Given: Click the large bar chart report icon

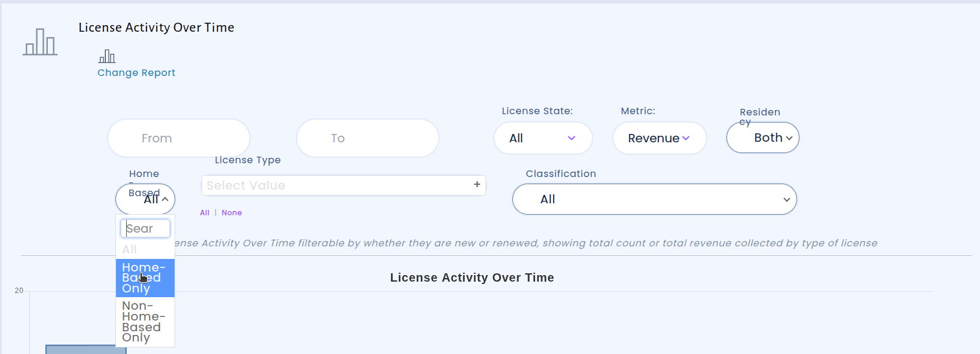Looking at the screenshot, I should point(40,42).
